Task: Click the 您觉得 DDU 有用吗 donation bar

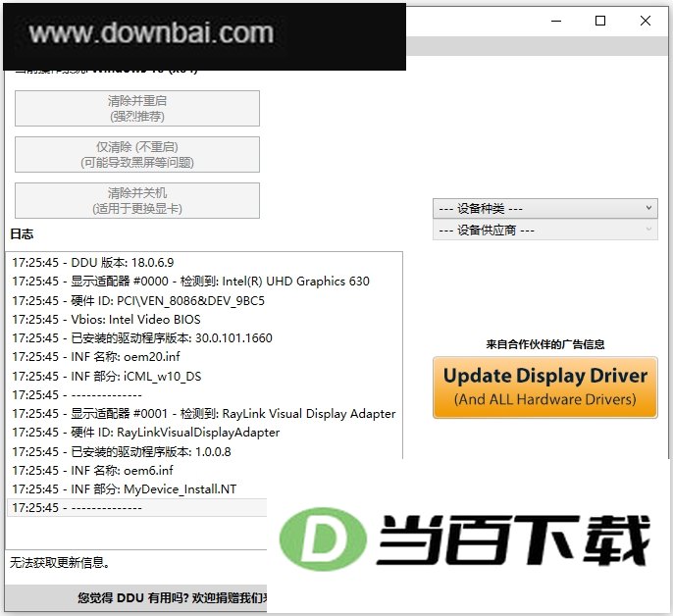Action: point(136,597)
